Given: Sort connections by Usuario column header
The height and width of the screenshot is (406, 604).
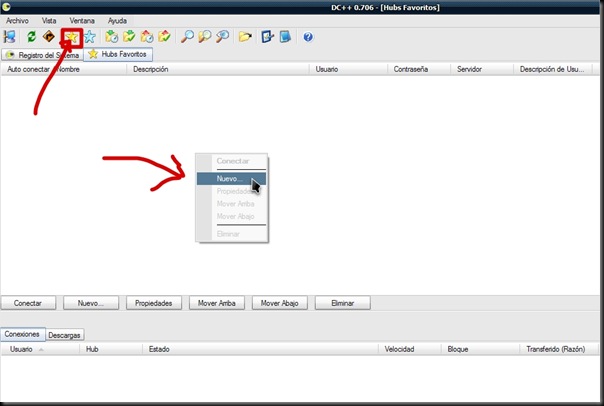Looking at the screenshot, I should [40, 349].
